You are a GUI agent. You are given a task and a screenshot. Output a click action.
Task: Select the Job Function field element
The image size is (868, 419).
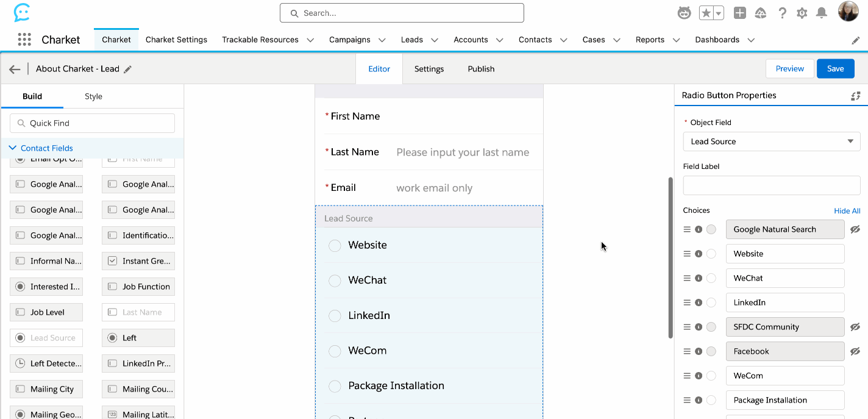(138, 287)
